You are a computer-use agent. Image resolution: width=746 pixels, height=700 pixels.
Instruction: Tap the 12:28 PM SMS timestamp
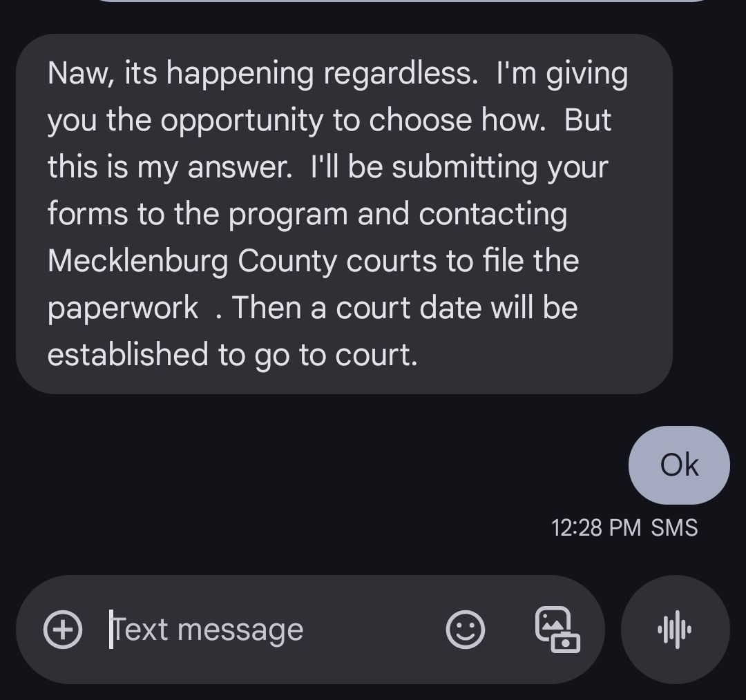pyautogui.click(x=624, y=528)
